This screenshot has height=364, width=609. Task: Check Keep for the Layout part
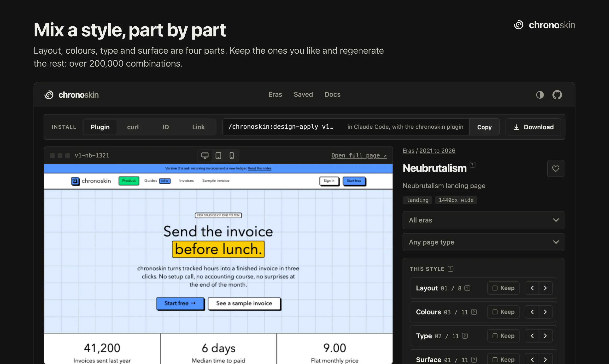tap(504, 288)
